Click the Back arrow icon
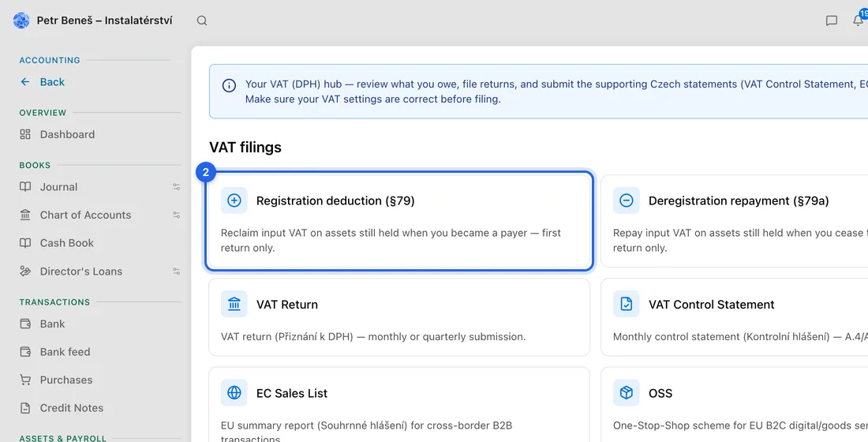Viewport: 868px width, 442px height. (25, 82)
